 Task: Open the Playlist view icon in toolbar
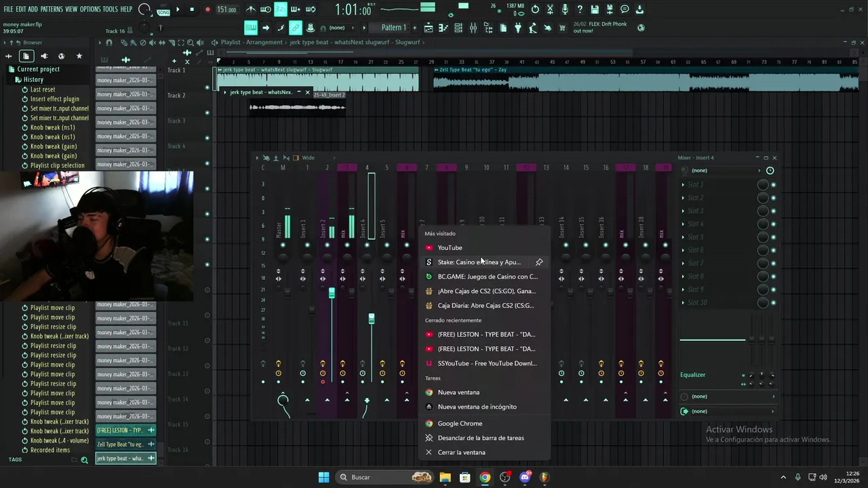[429, 28]
